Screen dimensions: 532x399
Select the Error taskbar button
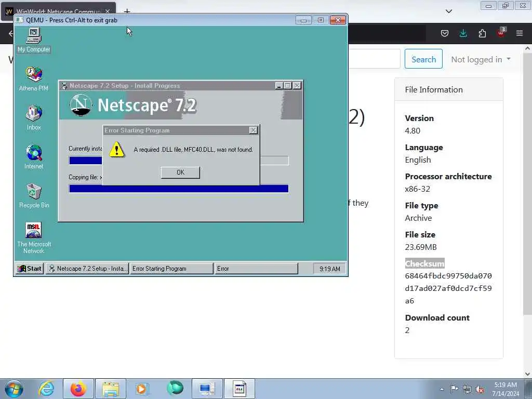(x=256, y=269)
